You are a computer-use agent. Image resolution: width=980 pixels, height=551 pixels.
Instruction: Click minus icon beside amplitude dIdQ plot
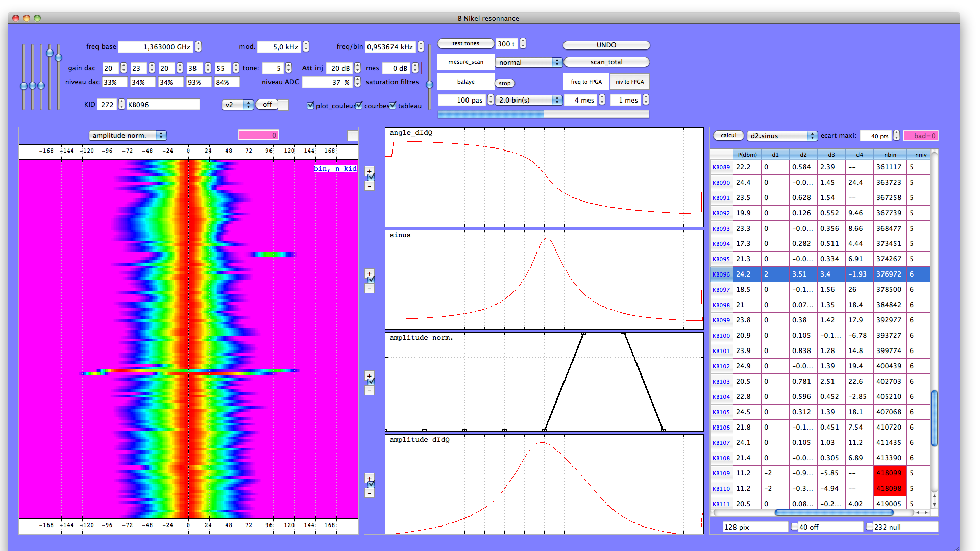click(x=369, y=494)
